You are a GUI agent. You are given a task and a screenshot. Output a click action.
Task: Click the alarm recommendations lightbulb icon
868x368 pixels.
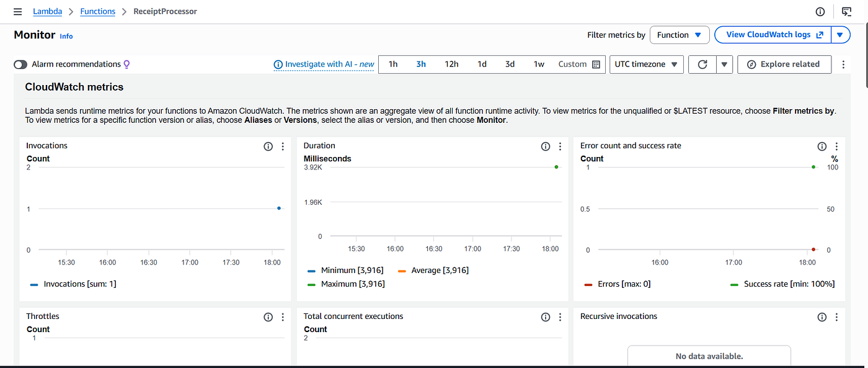tap(127, 64)
